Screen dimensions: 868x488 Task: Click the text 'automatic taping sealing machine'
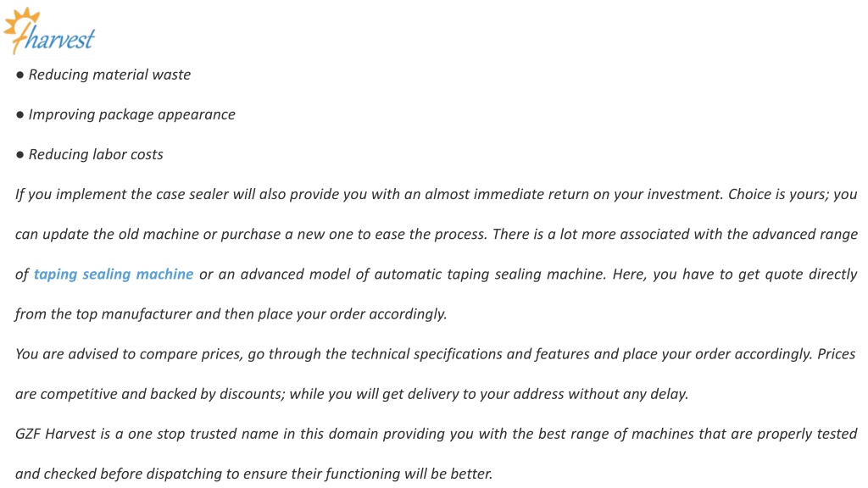pos(490,274)
